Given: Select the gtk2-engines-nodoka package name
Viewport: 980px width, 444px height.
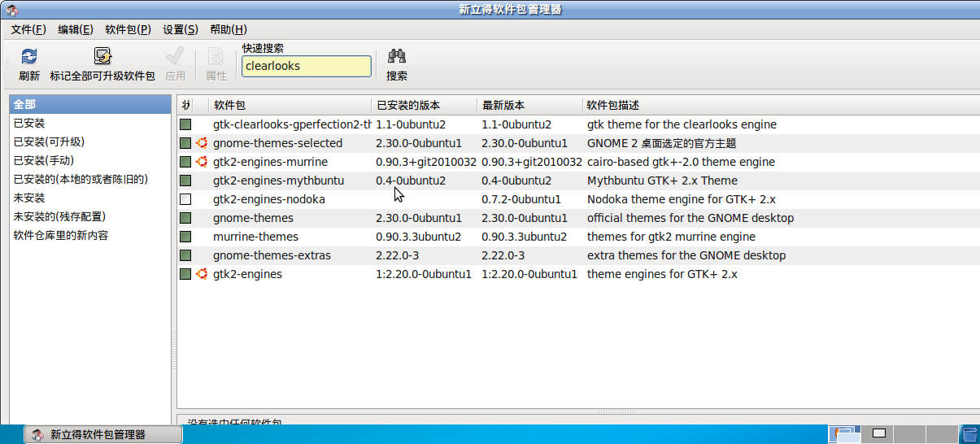Looking at the screenshot, I should [269, 199].
